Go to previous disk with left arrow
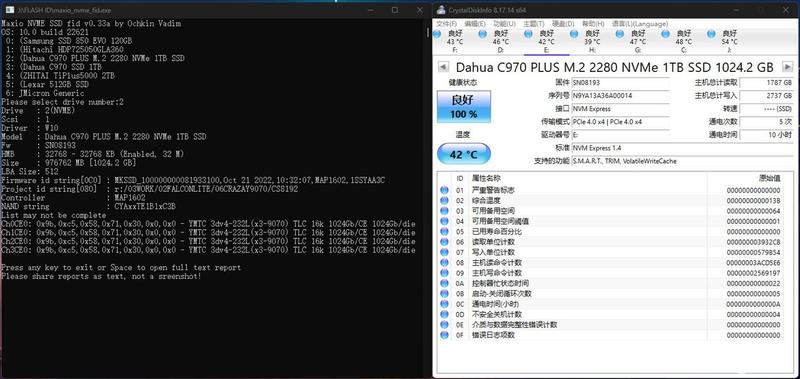This screenshot has height=379, width=800. pyautogui.click(x=443, y=67)
